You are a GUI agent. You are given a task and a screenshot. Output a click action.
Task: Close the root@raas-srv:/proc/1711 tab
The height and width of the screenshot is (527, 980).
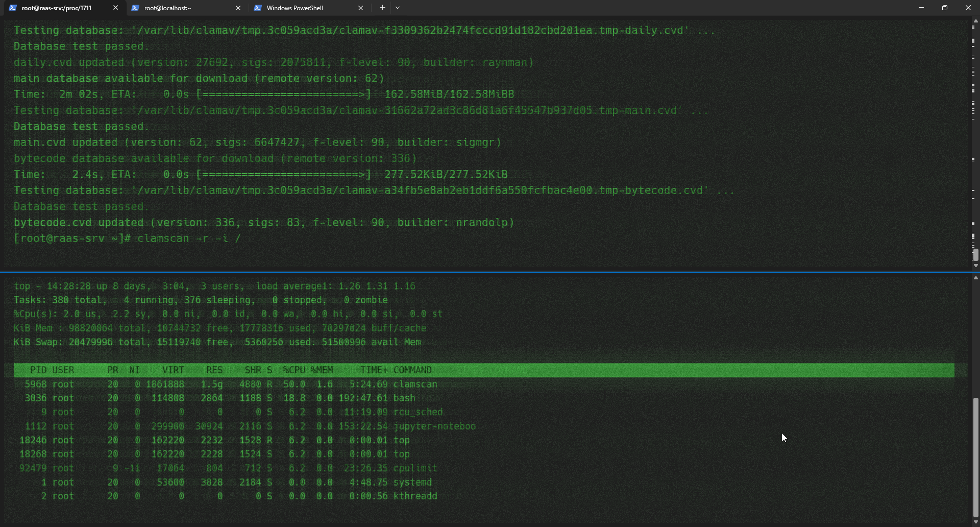(115, 8)
